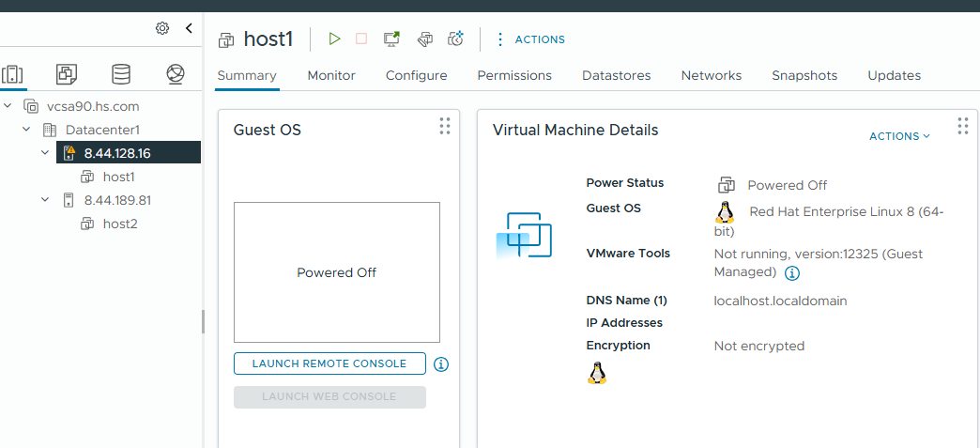
Task: Open drag handle on Guest OS card
Action: (x=445, y=126)
